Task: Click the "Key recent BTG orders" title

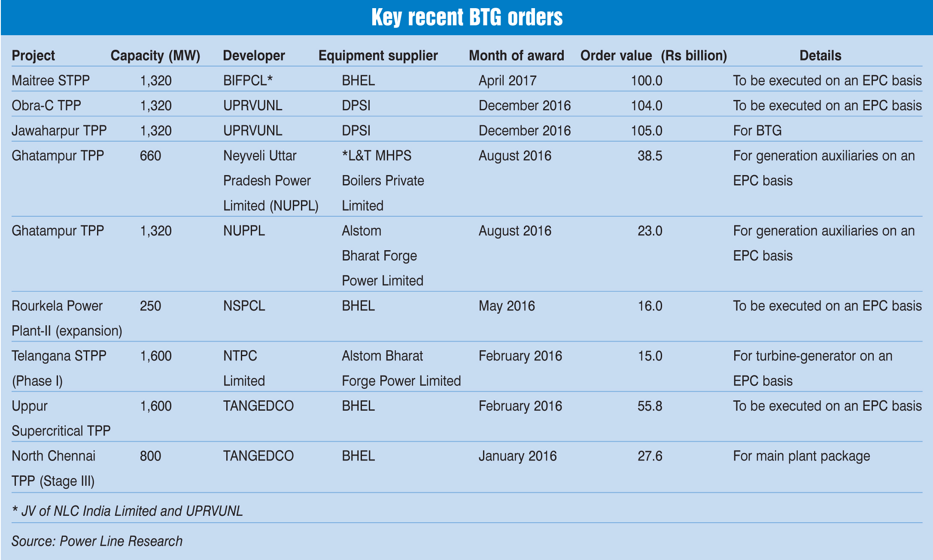Action: (x=467, y=18)
